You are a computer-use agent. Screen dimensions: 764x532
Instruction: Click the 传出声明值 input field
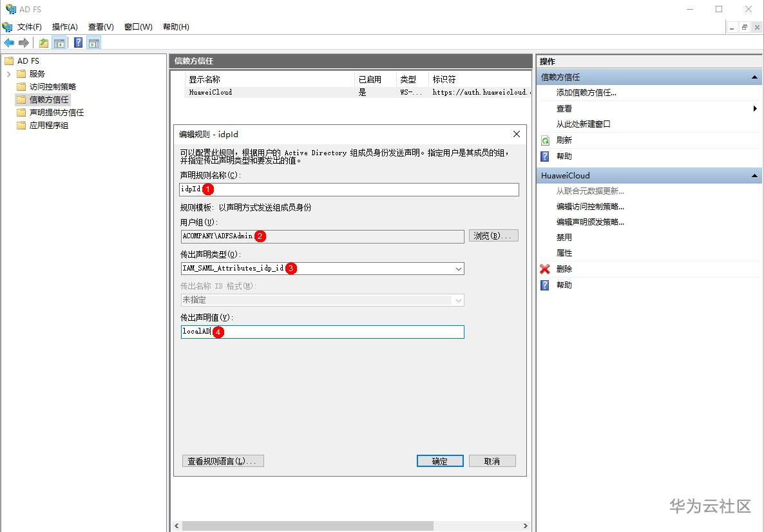pyautogui.click(x=323, y=332)
